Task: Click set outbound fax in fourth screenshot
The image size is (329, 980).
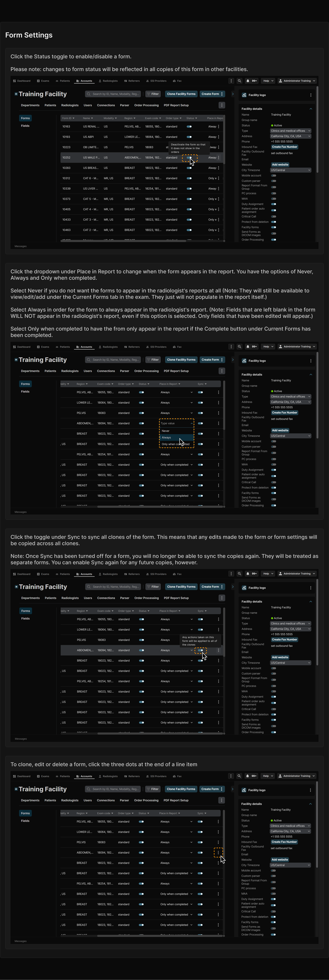Action: [x=281, y=848]
